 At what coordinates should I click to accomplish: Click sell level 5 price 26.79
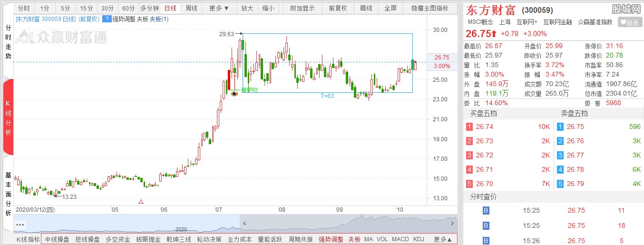tap(576, 184)
